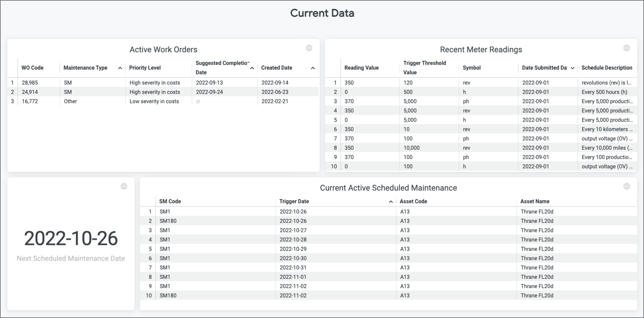This screenshot has width=644, height=318.
Task: Sort the table by WO Code header
Action: [33, 68]
